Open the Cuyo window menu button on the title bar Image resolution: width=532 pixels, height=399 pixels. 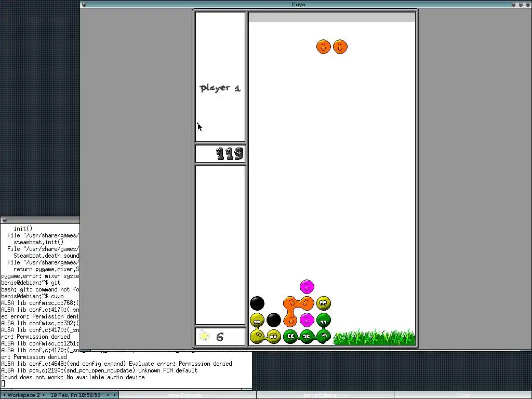[84, 4]
